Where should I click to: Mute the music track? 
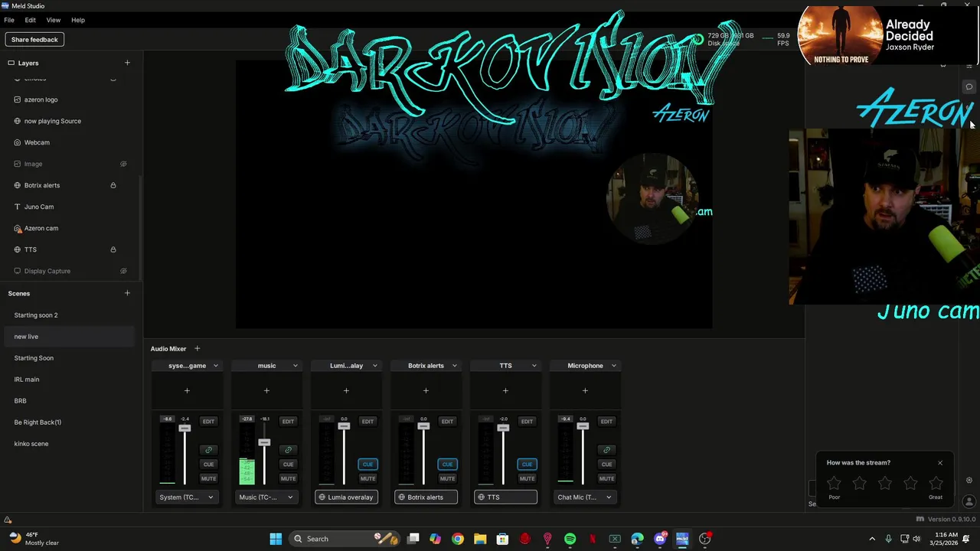click(288, 479)
